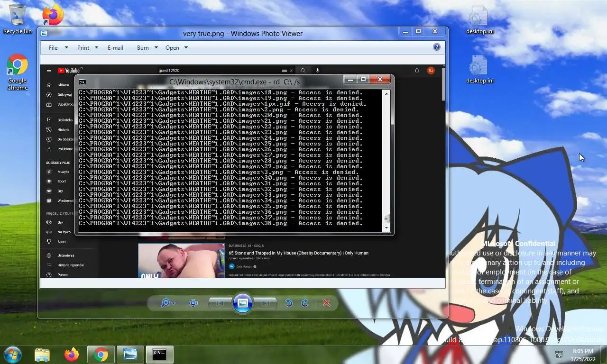Rotate the picture counterclockwise
This screenshot has height=364, width=607.
(288, 303)
